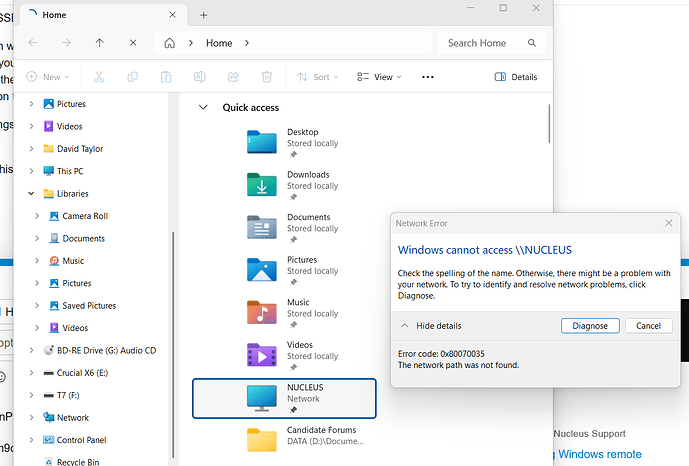This screenshot has height=466, width=689.
Task: Open a new tab with plus button
Action: (x=204, y=15)
